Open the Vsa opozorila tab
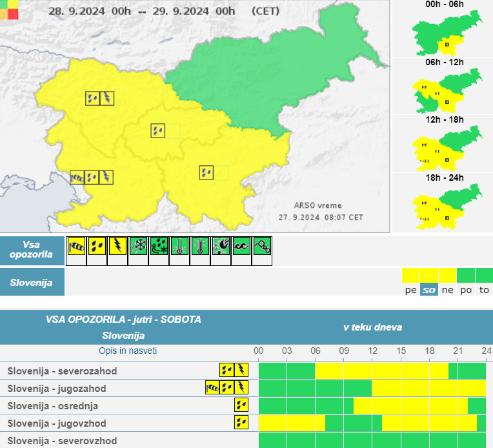493x448 pixels. (32, 250)
